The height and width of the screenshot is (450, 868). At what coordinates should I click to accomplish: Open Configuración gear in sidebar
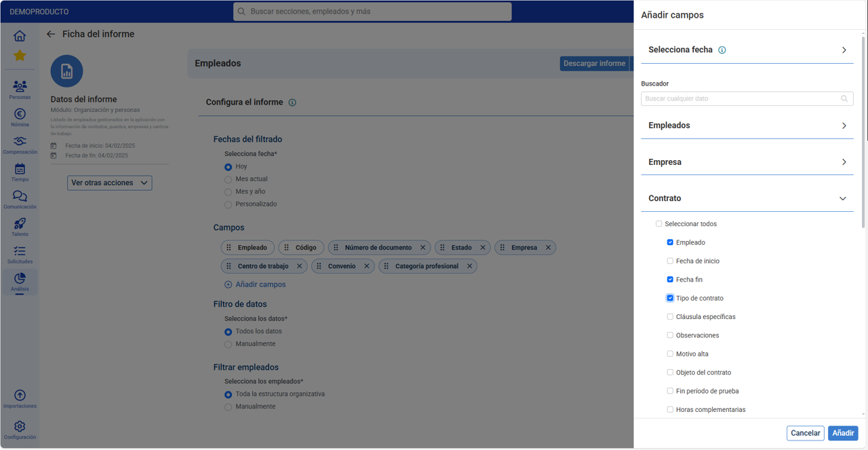(20, 430)
